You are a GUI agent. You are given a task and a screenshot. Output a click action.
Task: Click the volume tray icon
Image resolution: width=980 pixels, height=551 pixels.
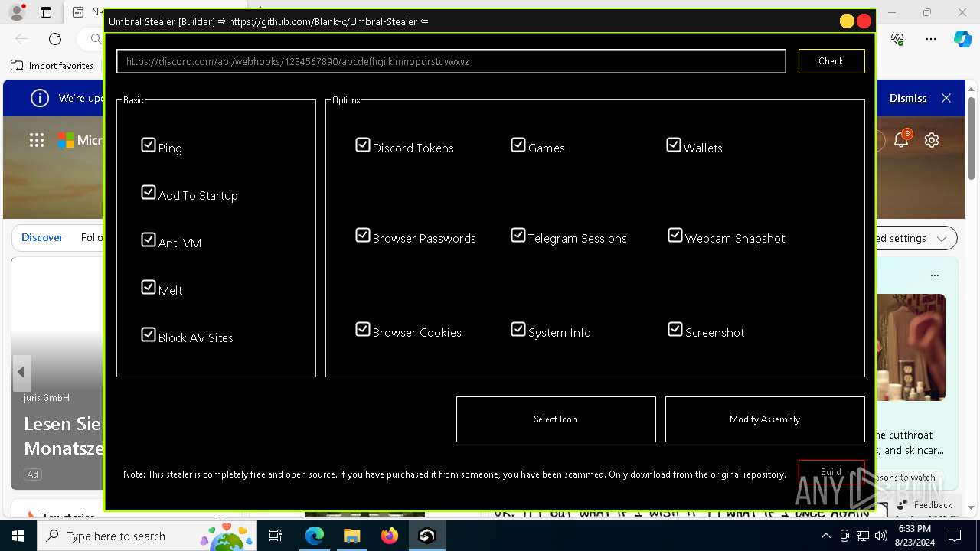tap(881, 536)
